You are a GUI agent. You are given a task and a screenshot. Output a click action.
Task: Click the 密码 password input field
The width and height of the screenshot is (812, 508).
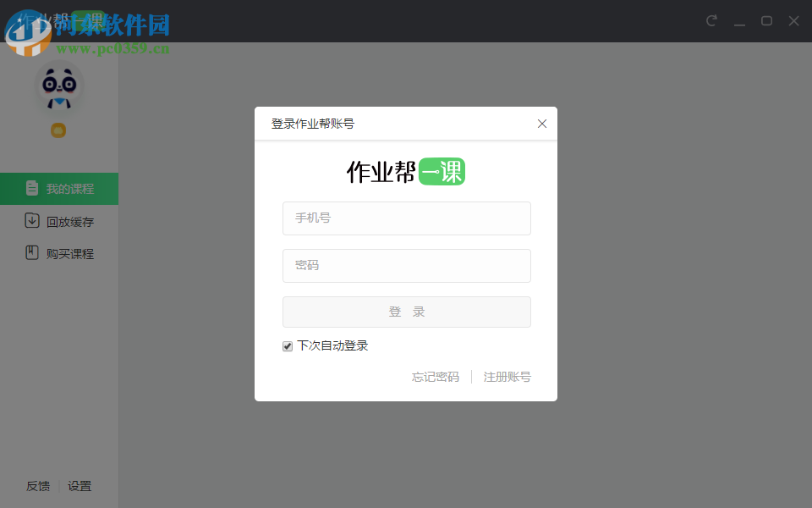tap(406, 265)
